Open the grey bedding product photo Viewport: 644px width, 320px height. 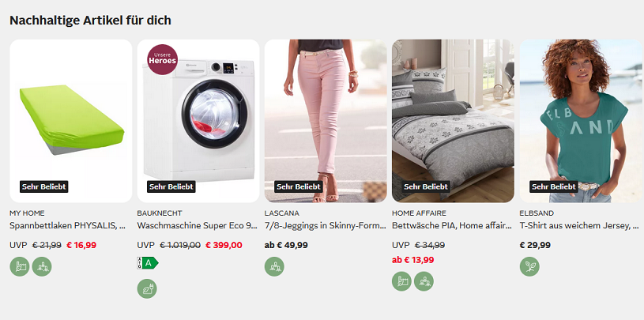[x=453, y=121]
